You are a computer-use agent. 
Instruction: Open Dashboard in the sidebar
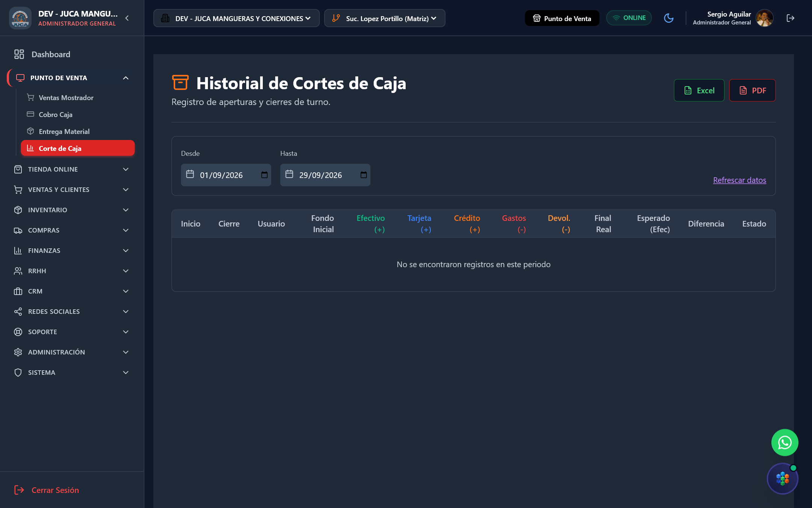(x=71, y=55)
